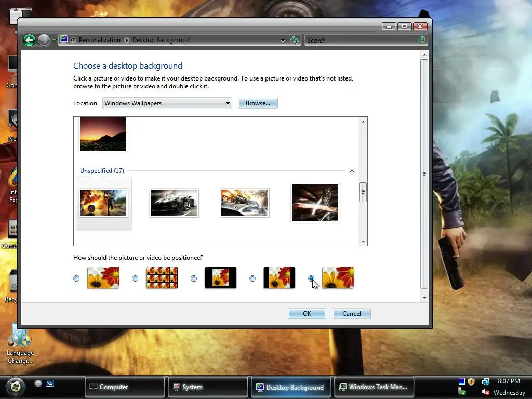The width and height of the screenshot is (532, 399).
Task: Switch to System taskbar button
Action: tap(208, 387)
